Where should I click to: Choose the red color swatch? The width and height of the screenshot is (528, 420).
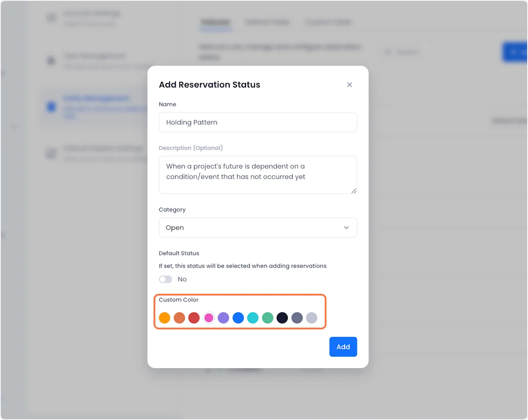pos(194,318)
